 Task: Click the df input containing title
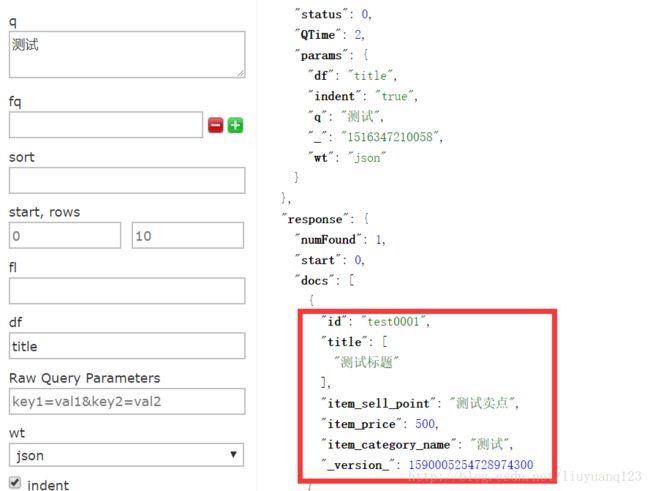[x=127, y=346]
